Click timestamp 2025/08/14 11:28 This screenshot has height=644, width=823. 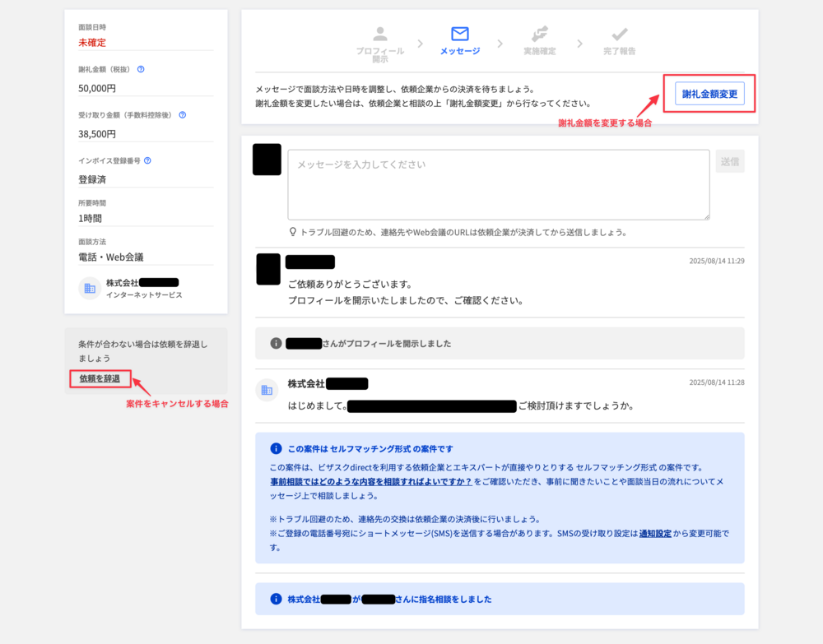(717, 382)
